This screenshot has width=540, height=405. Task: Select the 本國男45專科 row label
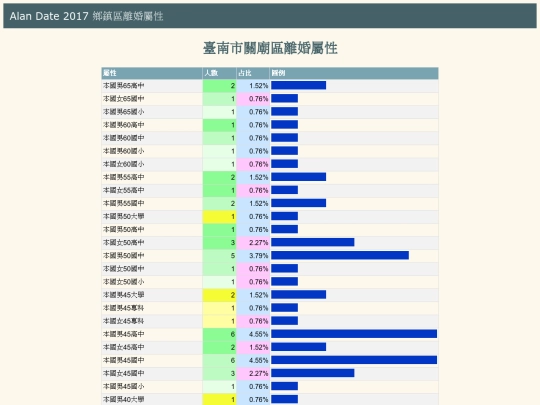(x=124, y=308)
